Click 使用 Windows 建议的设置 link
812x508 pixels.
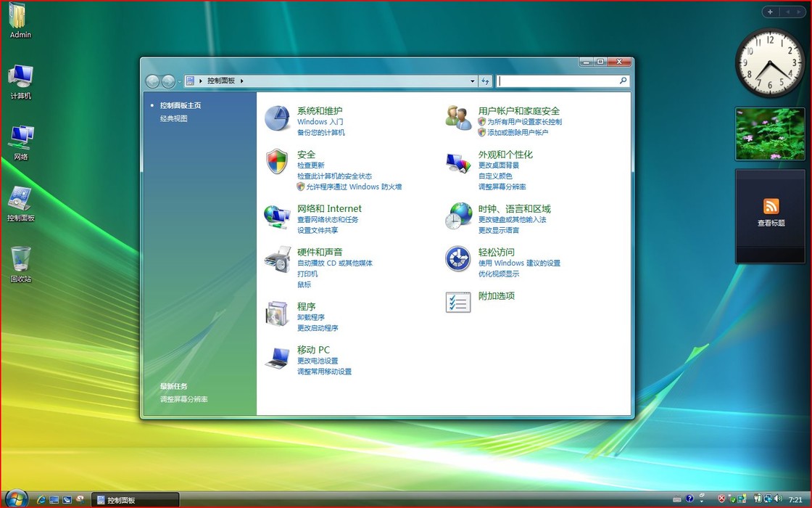coord(519,263)
